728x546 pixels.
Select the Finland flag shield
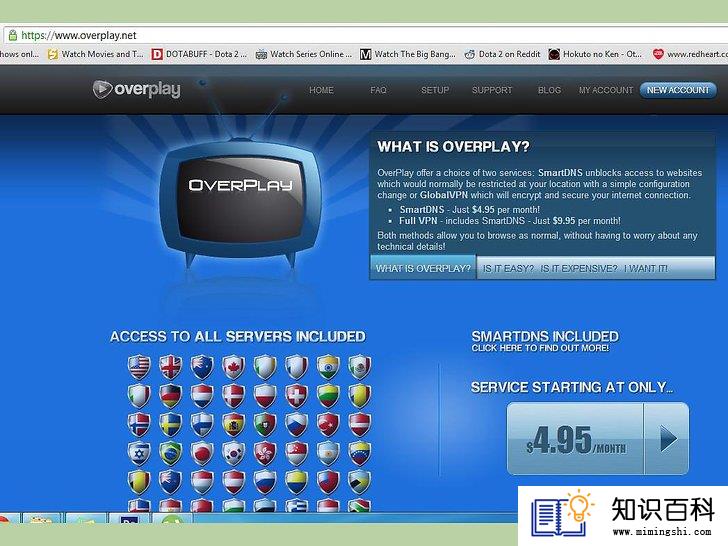coord(202,425)
